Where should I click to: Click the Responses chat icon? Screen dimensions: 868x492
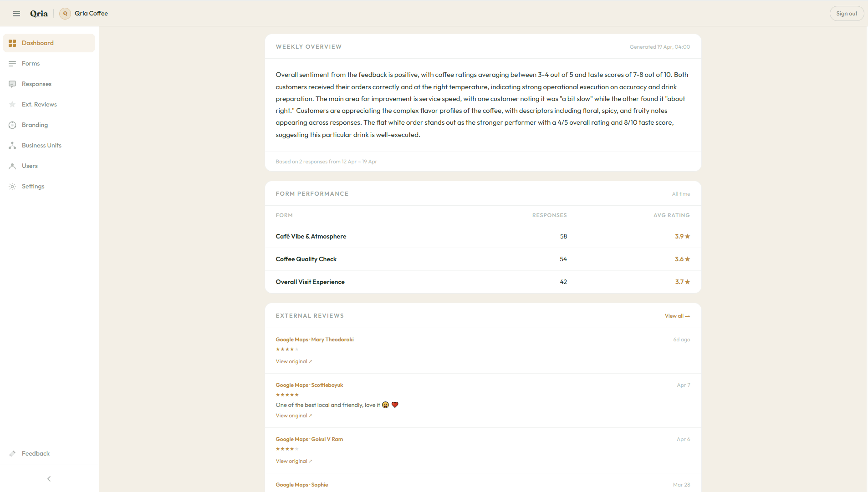coord(12,84)
